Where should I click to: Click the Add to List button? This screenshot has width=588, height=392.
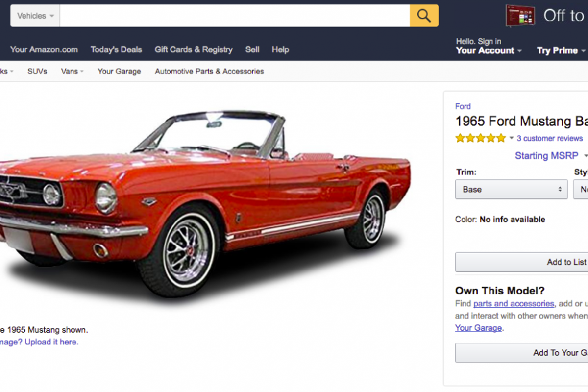[x=539, y=262]
